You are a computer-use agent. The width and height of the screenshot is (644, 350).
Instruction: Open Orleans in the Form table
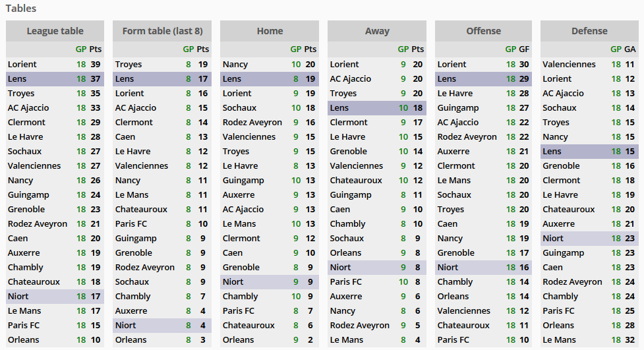pyautogui.click(x=131, y=339)
